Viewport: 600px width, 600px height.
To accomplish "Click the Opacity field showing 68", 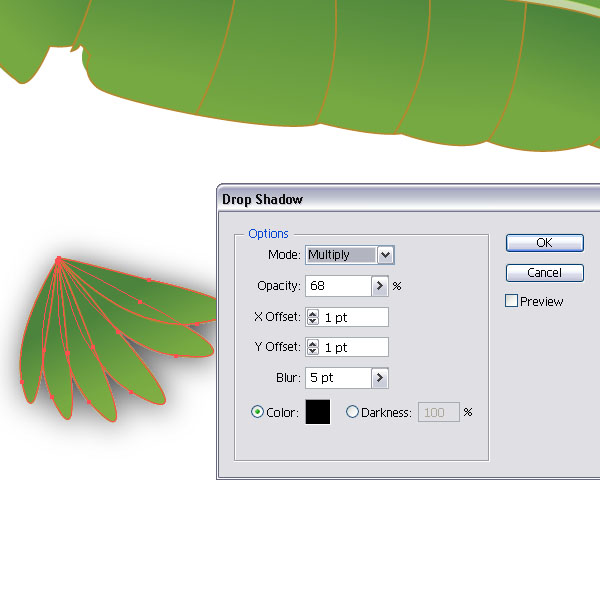I will click(338, 286).
